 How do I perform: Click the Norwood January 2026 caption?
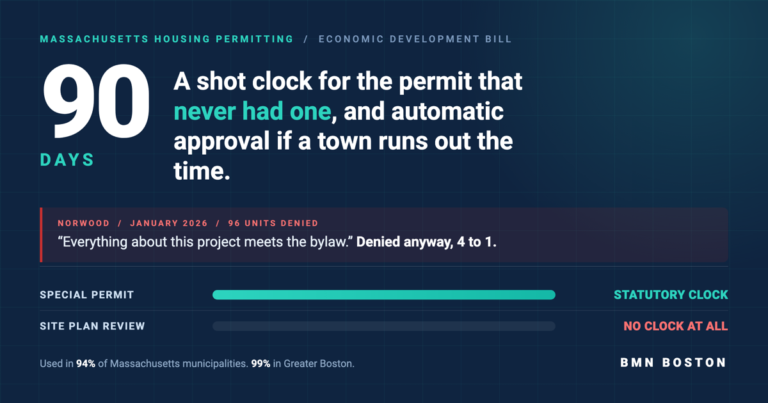[x=133, y=223]
